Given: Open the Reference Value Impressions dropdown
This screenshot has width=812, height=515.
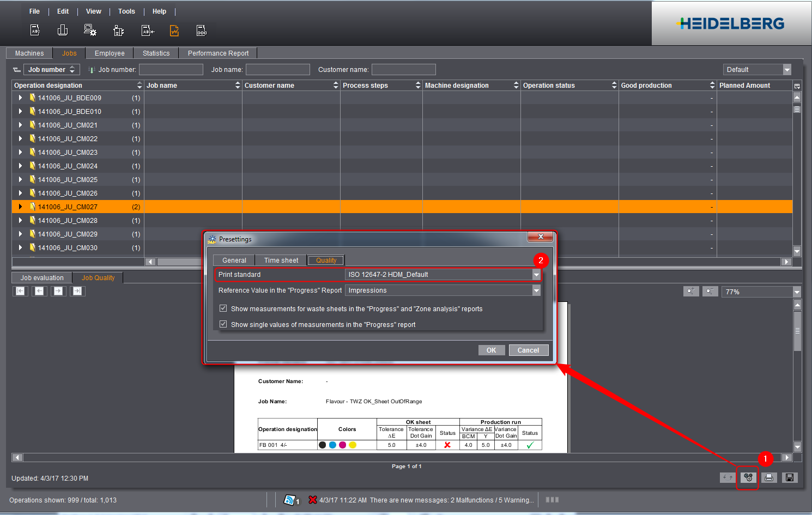Looking at the screenshot, I should pos(536,290).
